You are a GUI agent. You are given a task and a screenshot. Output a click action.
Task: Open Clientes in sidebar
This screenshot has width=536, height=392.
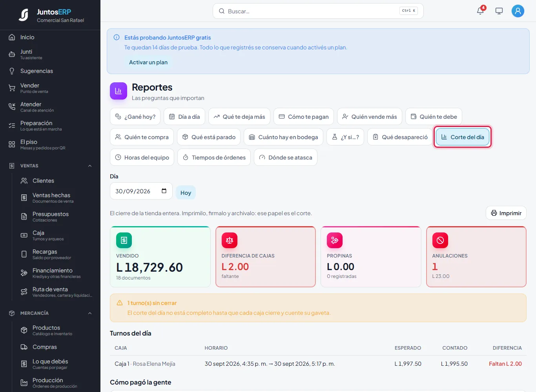pyautogui.click(x=56, y=181)
